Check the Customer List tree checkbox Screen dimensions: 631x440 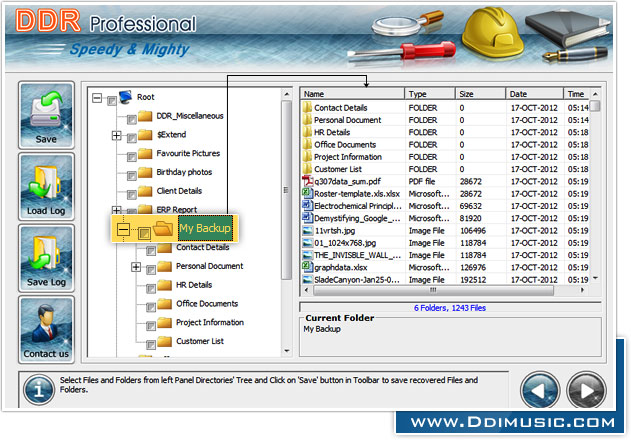click(x=151, y=345)
